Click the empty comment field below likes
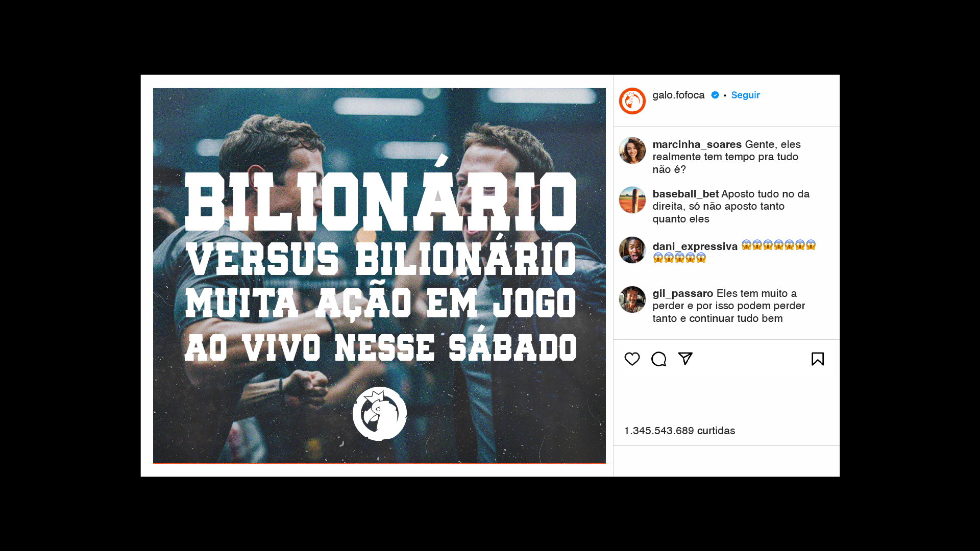Viewport: 980px width, 551px height. click(x=726, y=461)
